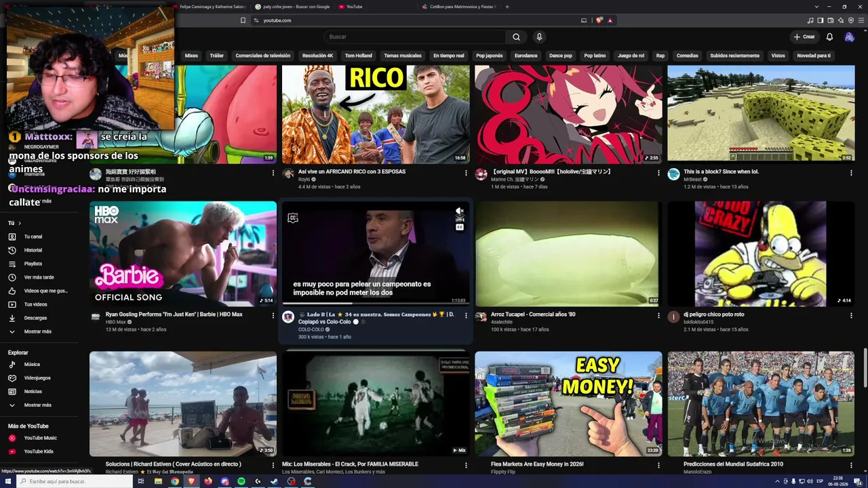Select the Dance pop filter chip
Viewport: 868px width, 488px height.
(561, 56)
